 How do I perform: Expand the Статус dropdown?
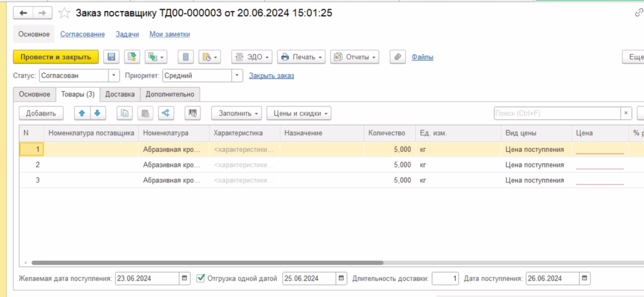pos(114,76)
